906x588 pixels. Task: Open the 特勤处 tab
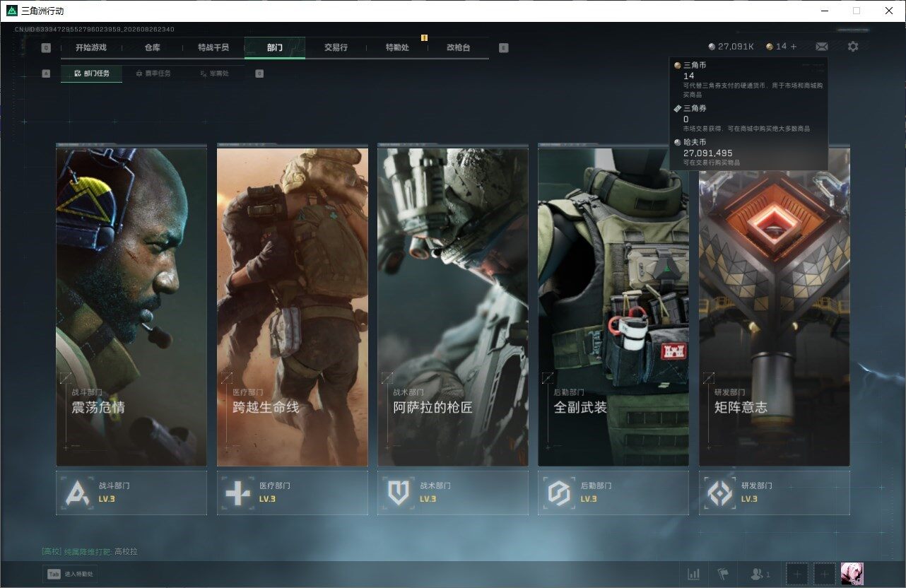click(x=397, y=47)
